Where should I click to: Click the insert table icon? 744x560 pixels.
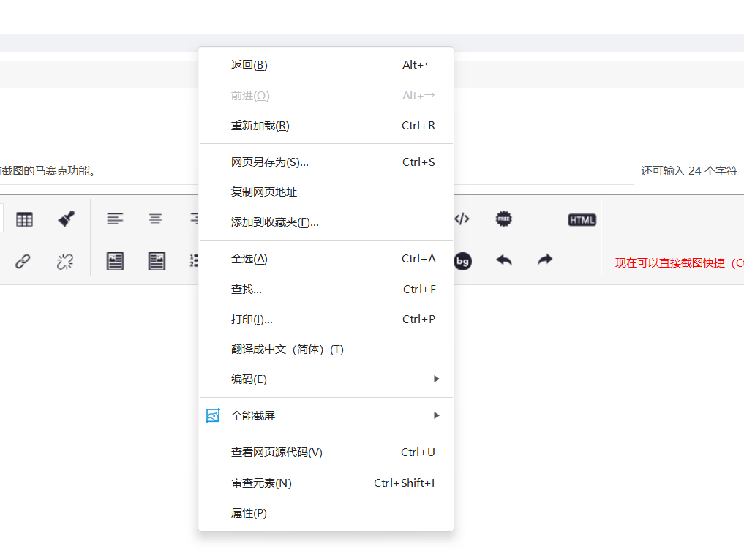[x=24, y=219]
